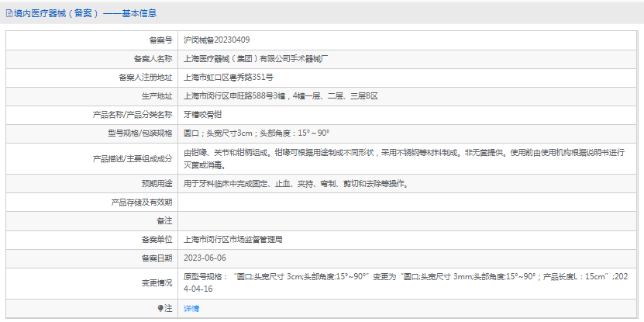Select address 上海市虹口区粤秀路351号
Viewport: 644px width, 322px height.
click(229, 78)
